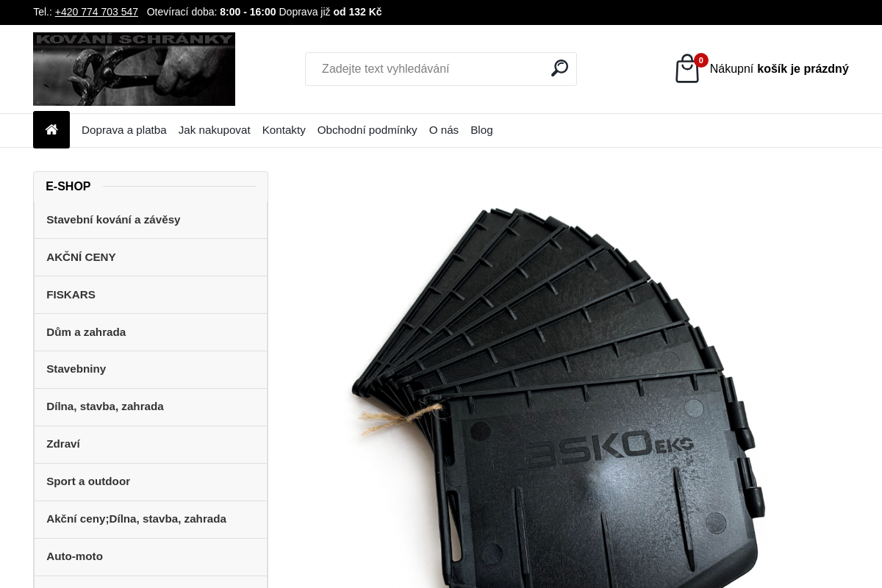882x588 pixels.
Task: Click the Kování Schránky logo image
Action: 134,69
